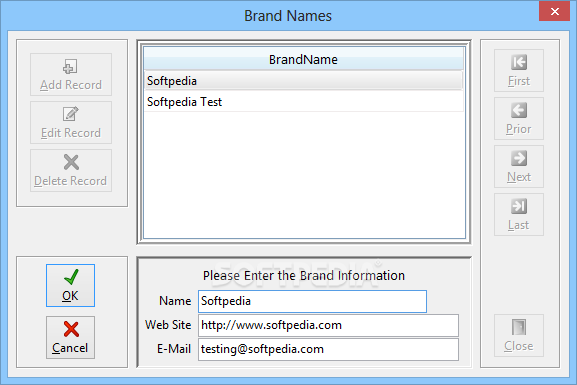Focus the Name input field

point(312,301)
